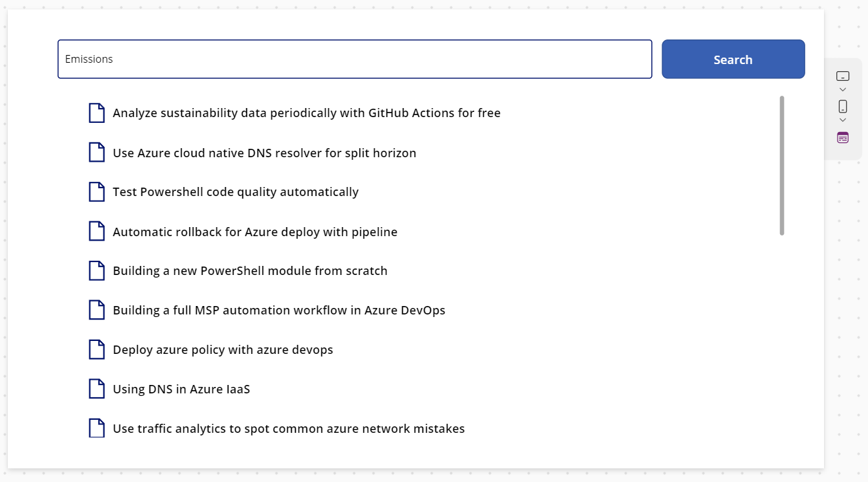Open the Automatic rollback for Azure deploy article
The height and width of the screenshot is (482, 868).
[x=255, y=231]
